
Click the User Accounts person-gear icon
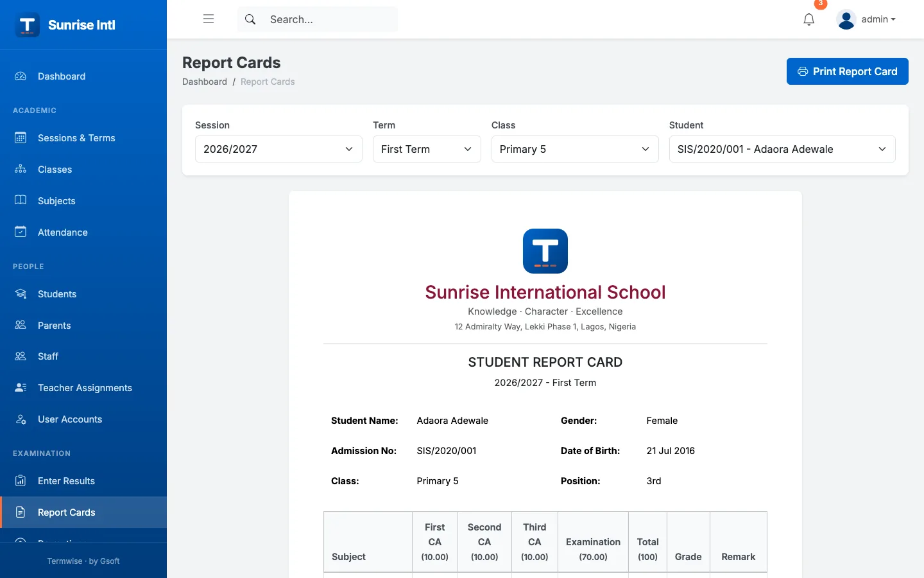click(21, 419)
